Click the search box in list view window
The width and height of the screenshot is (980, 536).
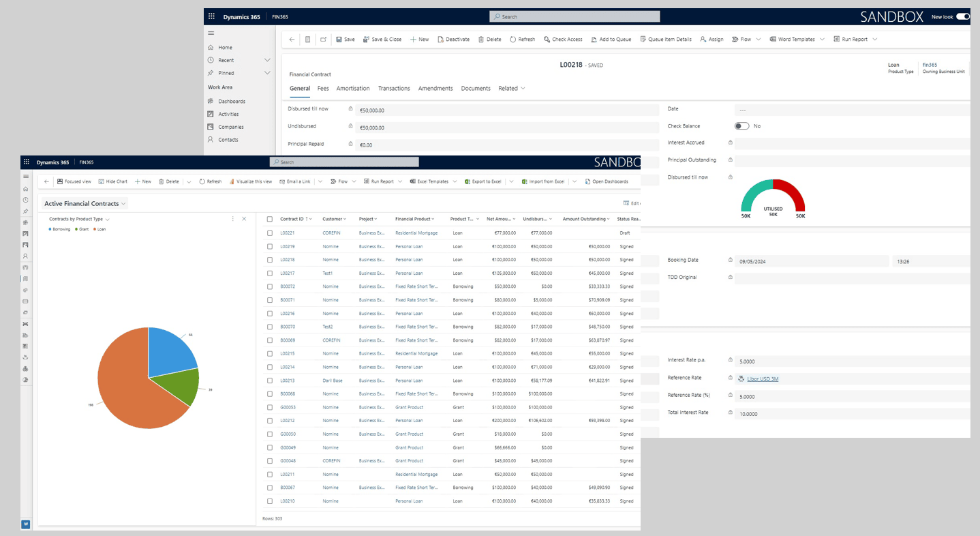pyautogui.click(x=344, y=162)
